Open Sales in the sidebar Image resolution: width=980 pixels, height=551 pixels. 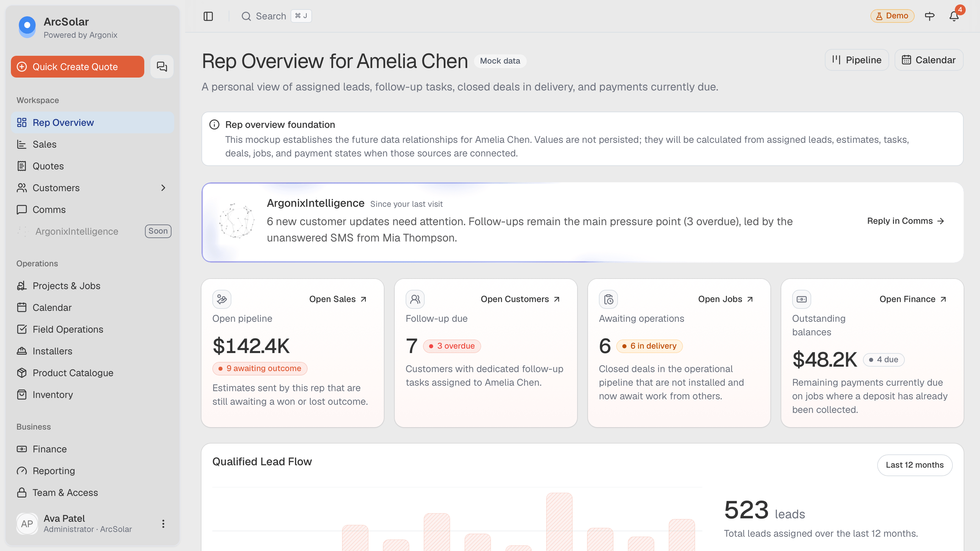[x=93, y=144]
